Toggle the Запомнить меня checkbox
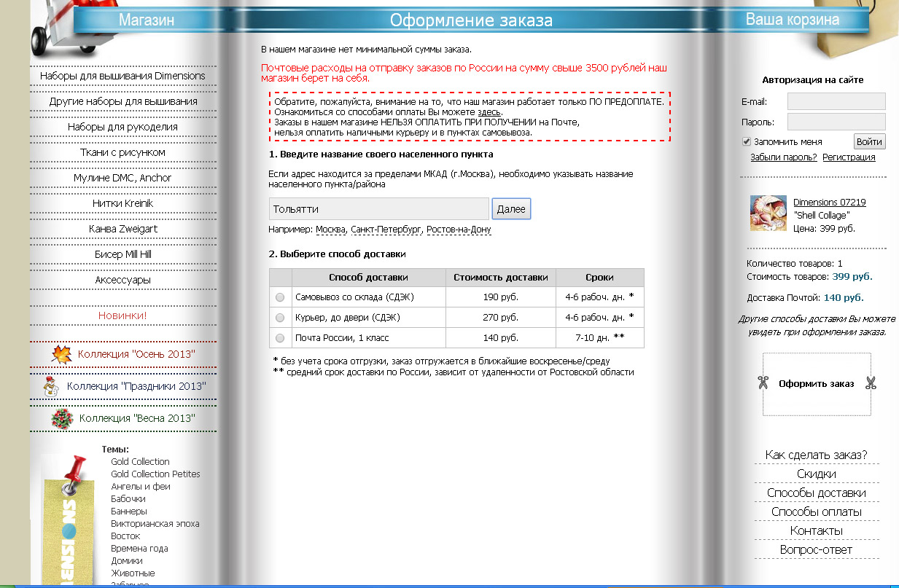The width and height of the screenshot is (899, 588). (x=746, y=141)
